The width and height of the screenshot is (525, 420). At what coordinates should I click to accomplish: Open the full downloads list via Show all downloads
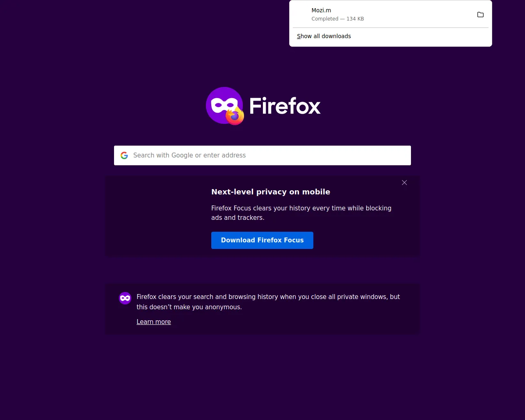[324, 36]
